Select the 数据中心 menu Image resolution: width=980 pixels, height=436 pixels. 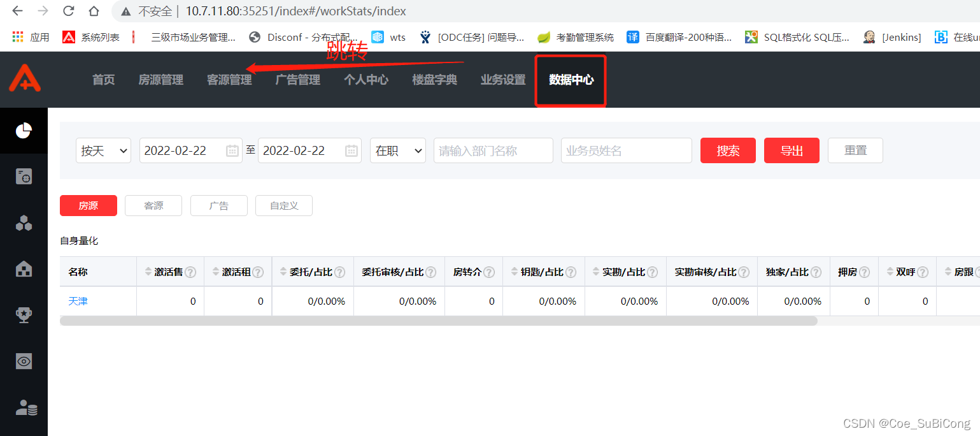571,80
